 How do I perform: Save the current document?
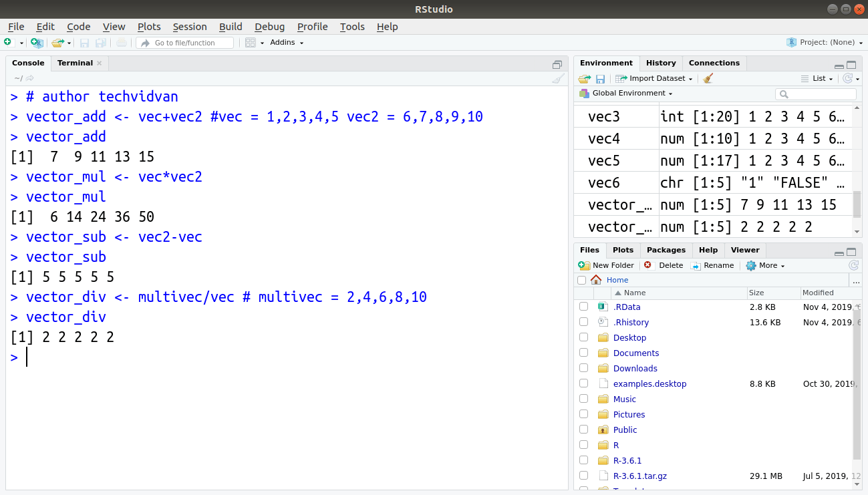coord(84,41)
